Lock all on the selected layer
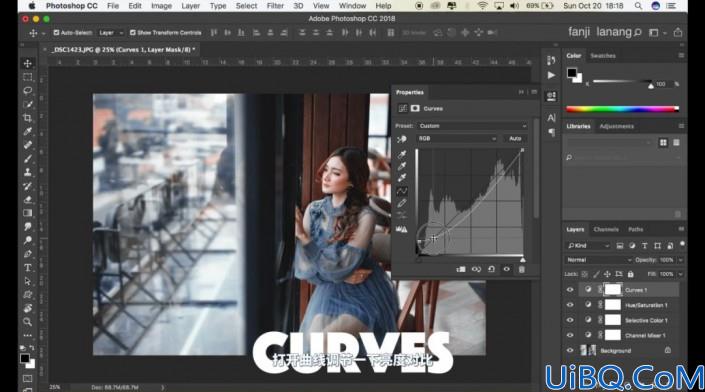The height and width of the screenshot is (392, 705). [630, 274]
